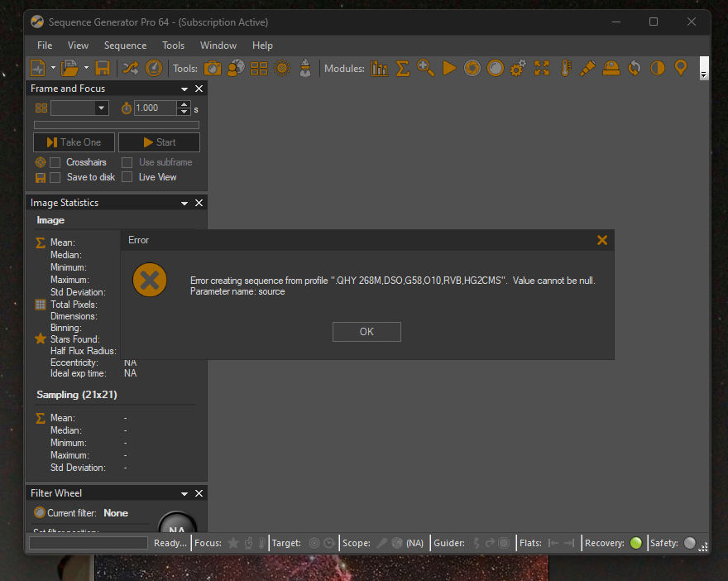Screen dimensions: 728x581
Task: Click the gray Safety status indicator
Action: pyautogui.click(x=689, y=543)
